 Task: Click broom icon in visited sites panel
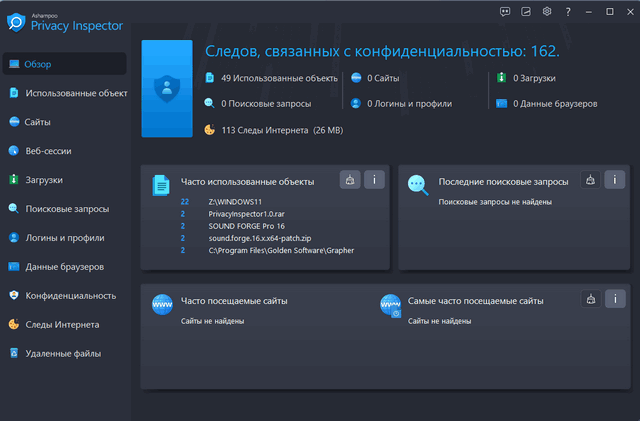(x=591, y=298)
